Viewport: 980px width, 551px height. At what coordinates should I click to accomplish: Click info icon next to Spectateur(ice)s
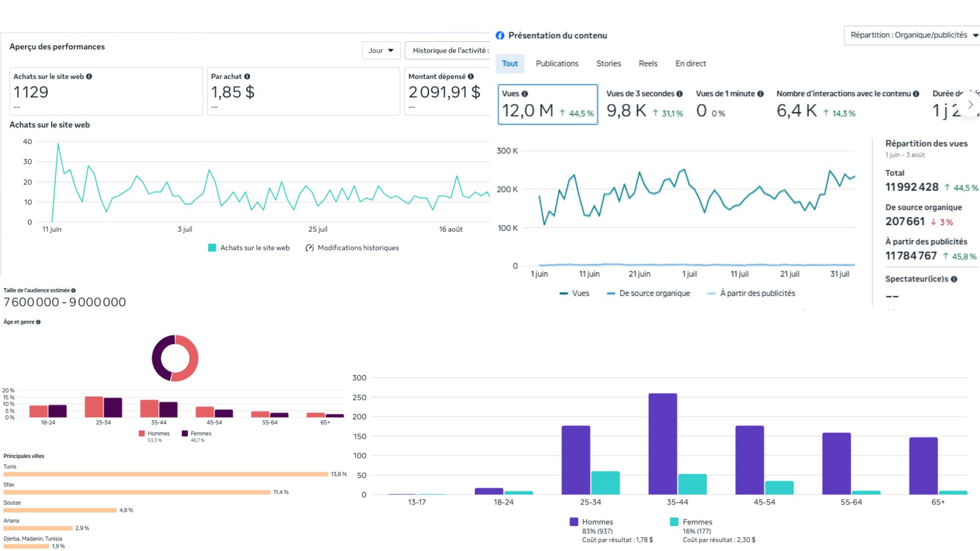click(954, 279)
